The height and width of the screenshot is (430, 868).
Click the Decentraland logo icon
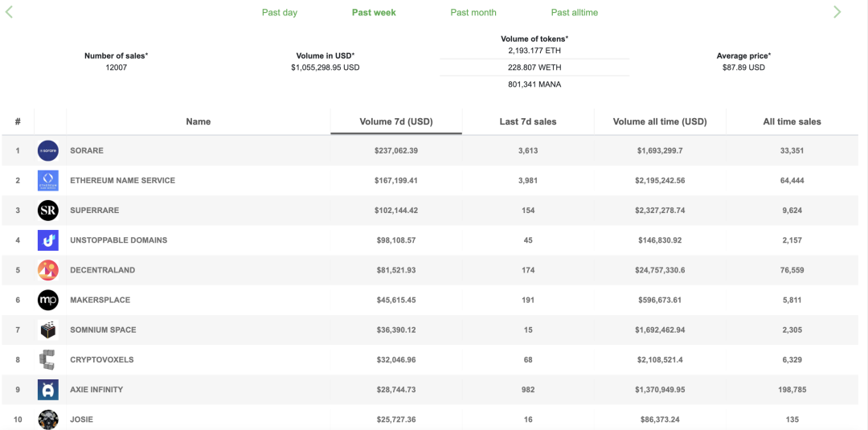coord(48,270)
